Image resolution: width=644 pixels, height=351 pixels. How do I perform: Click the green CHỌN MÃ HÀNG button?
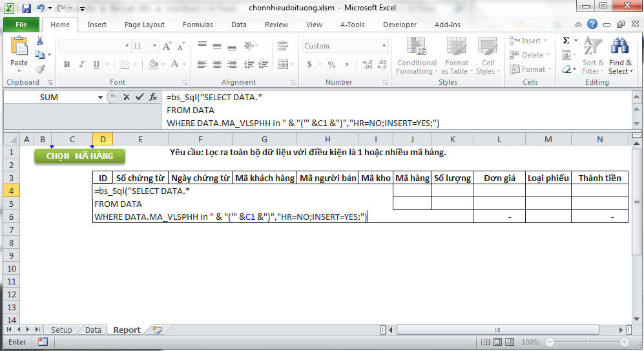click(79, 156)
